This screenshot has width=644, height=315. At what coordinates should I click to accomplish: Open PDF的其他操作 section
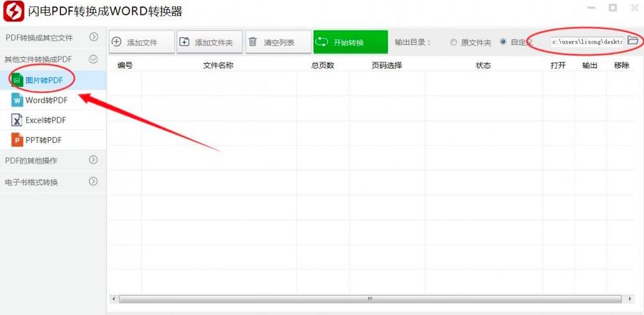(53, 160)
